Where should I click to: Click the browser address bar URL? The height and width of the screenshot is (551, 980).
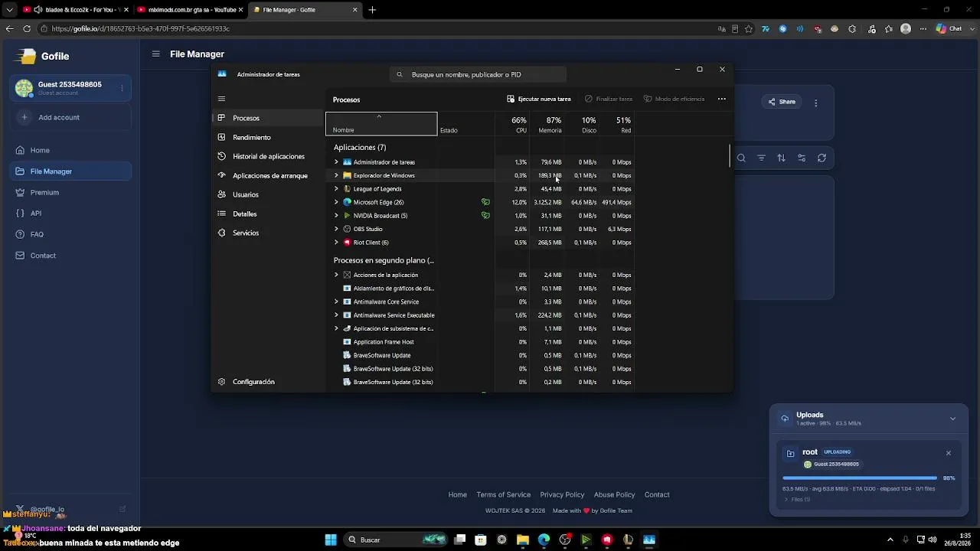pos(141,29)
